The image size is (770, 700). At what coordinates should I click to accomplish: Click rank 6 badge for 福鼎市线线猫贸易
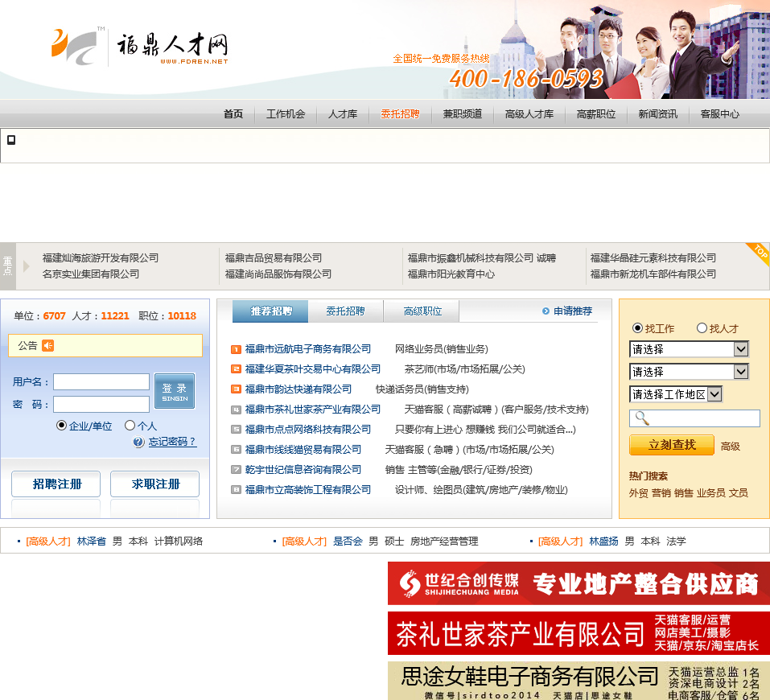tap(236, 450)
